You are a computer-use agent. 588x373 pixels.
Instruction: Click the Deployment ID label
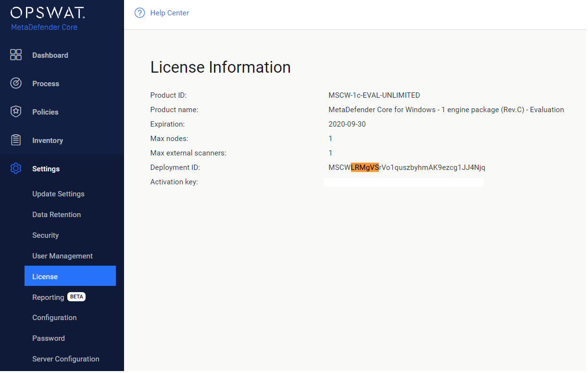(x=175, y=167)
